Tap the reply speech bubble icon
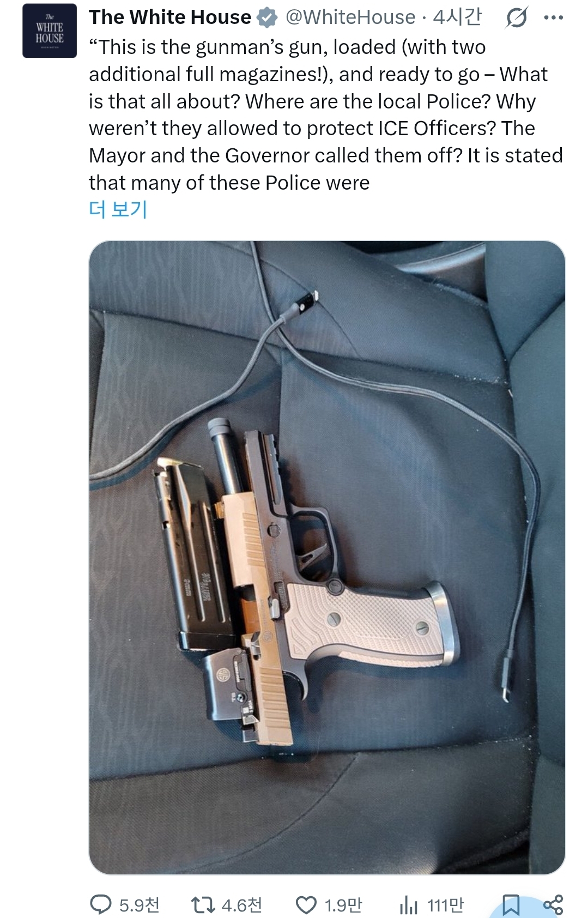 point(101,905)
